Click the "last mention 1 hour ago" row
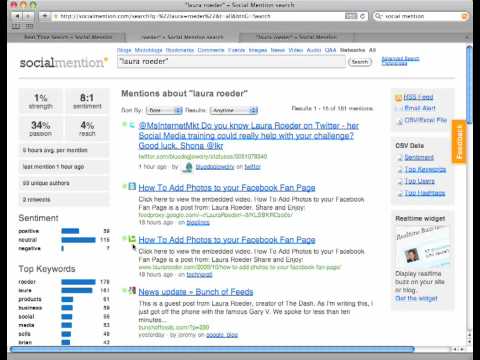The height and width of the screenshot is (360, 480). [64, 166]
